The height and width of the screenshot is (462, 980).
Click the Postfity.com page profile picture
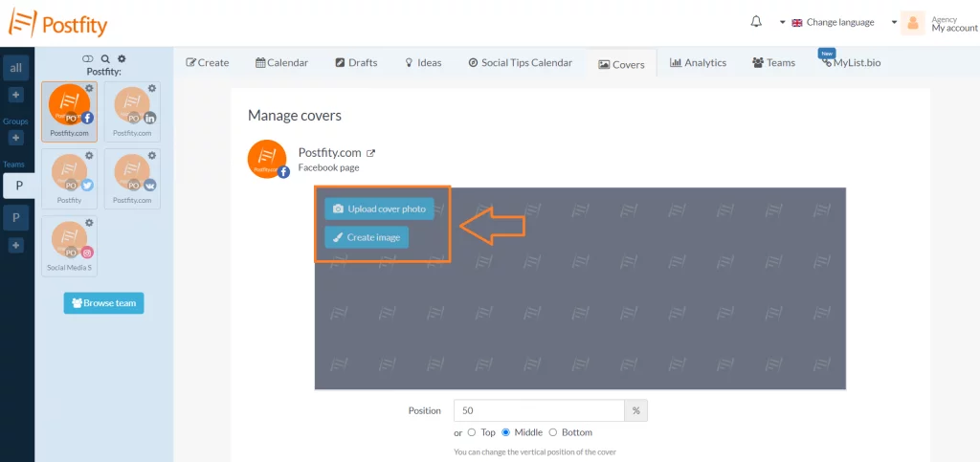(x=268, y=159)
